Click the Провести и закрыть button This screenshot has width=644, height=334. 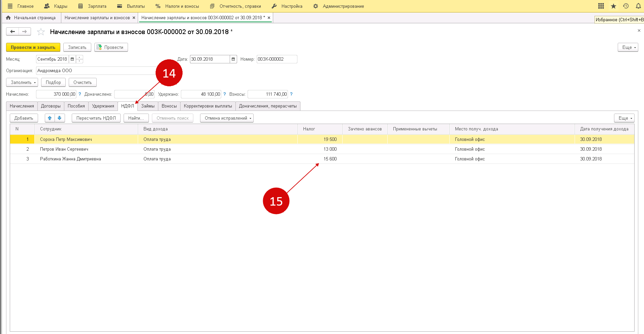tap(33, 48)
